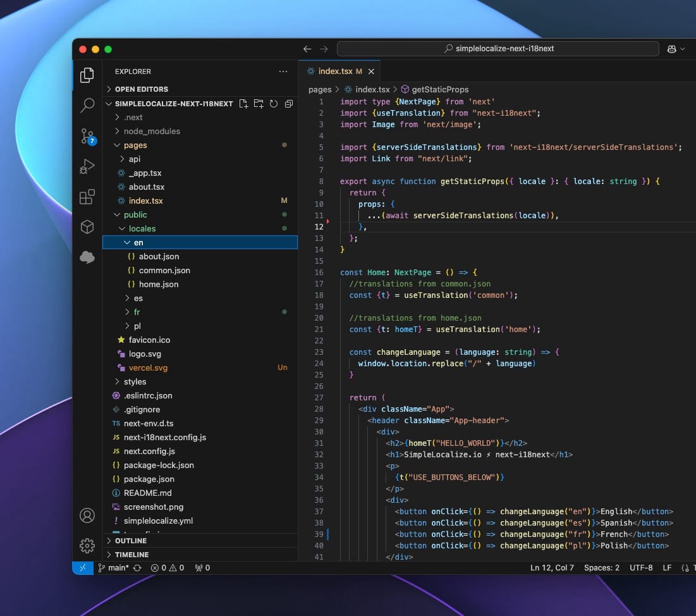Open common.json file
696x616 pixels.
pyautogui.click(x=200, y=270)
